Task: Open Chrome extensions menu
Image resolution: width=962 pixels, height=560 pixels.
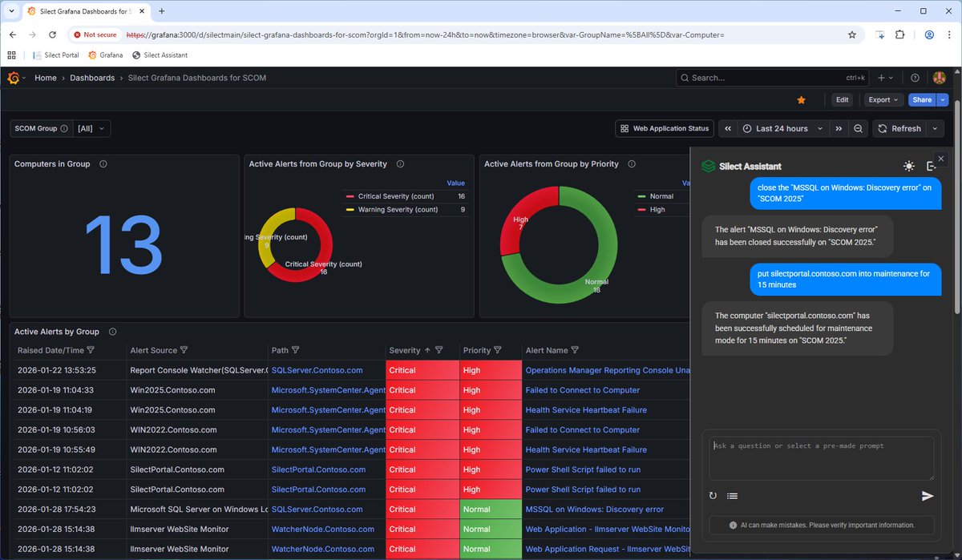Action: click(x=899, y=34)
